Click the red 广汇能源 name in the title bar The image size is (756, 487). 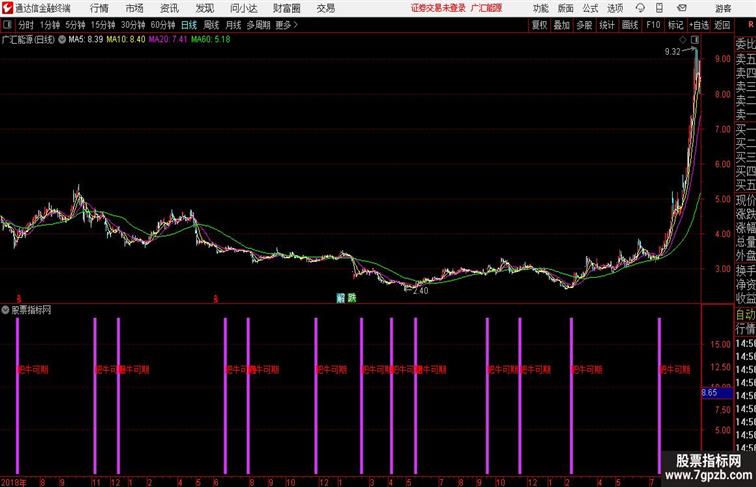(x=486, y=8)
